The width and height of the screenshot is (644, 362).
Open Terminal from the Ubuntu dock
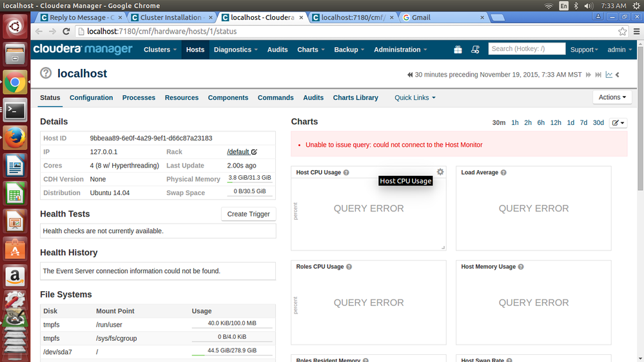pos(15,110)
